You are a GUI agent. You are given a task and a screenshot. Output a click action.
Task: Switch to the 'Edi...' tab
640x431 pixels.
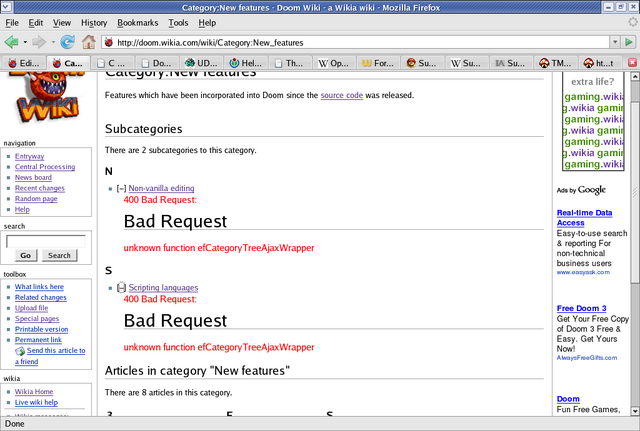[24, 63]
